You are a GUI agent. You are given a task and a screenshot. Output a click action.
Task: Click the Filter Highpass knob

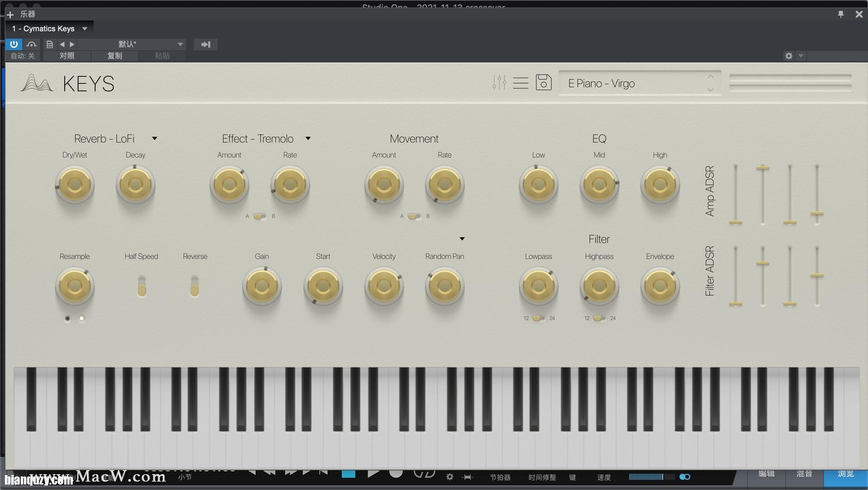coord(599,286)
